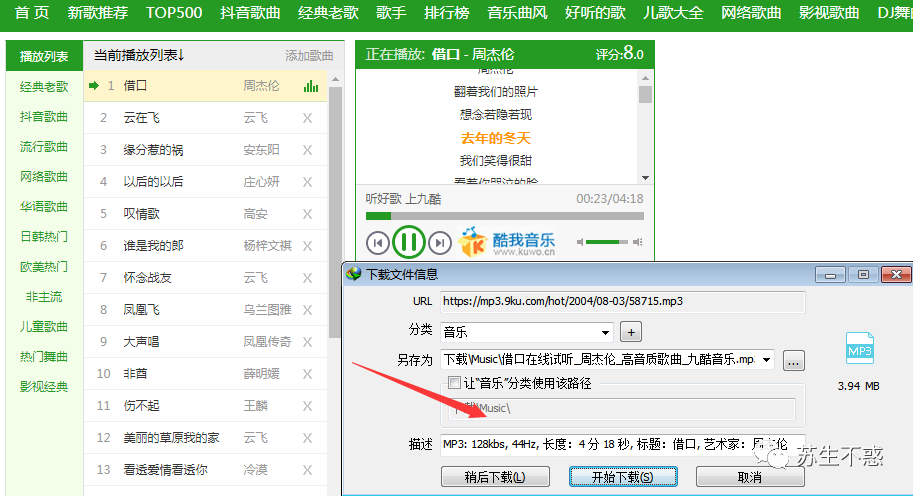Image resolution: width=913 pixels, height=496 pixels.
Task: Remove 缘分惹的祸 from the playlist
Action: pos(307,150)
